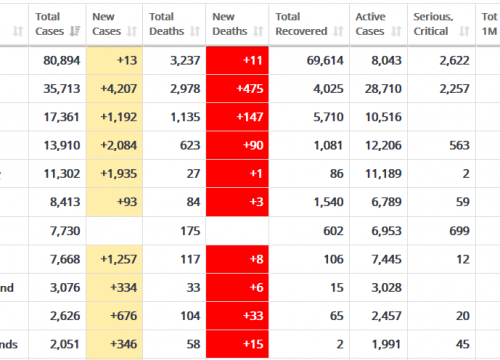Click the New Deaths column sort icon
Screen dimensions: 500x360
258,31
